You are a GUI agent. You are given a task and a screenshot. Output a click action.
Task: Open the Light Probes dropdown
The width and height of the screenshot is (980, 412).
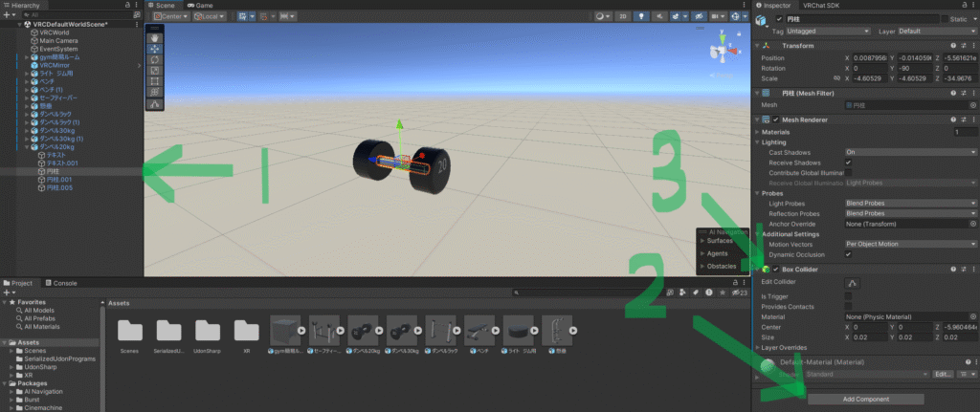pos(911,203)
